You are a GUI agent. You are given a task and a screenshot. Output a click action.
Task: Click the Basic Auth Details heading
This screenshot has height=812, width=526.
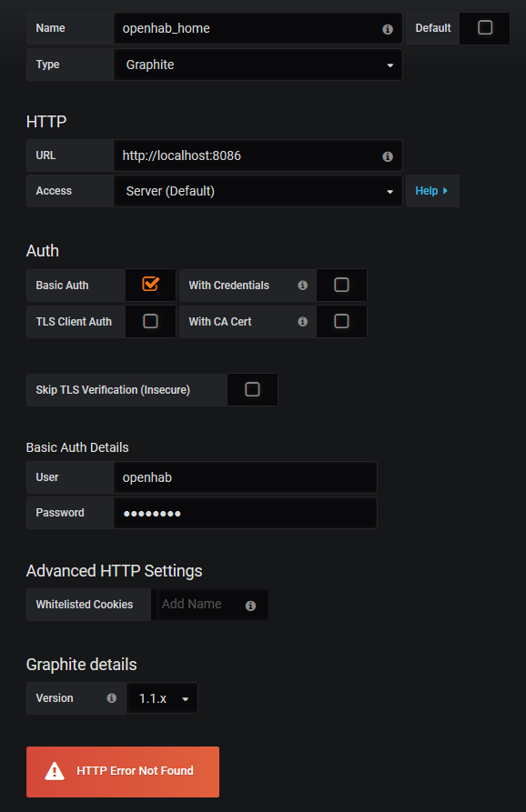[x=77, y=447]
